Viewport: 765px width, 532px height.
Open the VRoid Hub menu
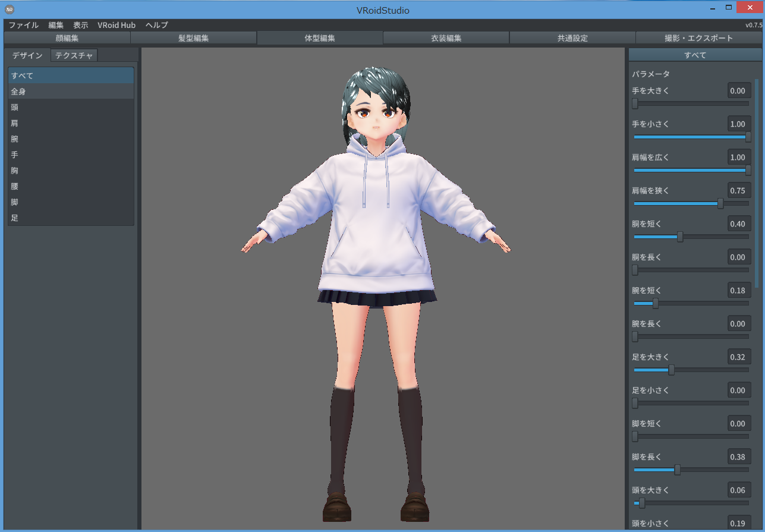[x=117, y=25]
